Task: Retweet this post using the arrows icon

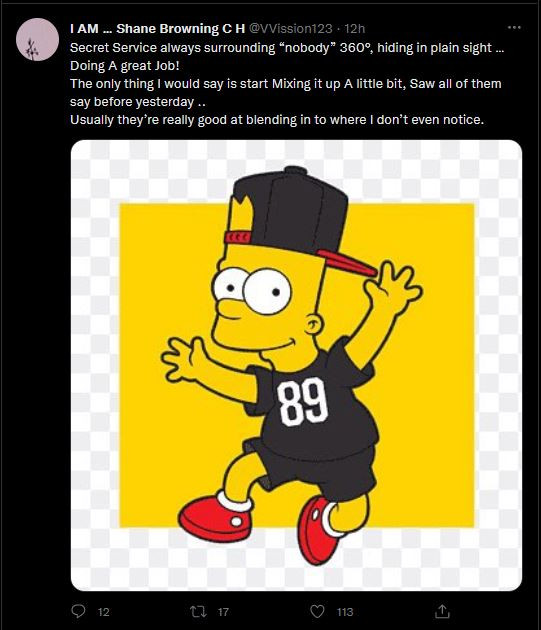Action: 198,612
